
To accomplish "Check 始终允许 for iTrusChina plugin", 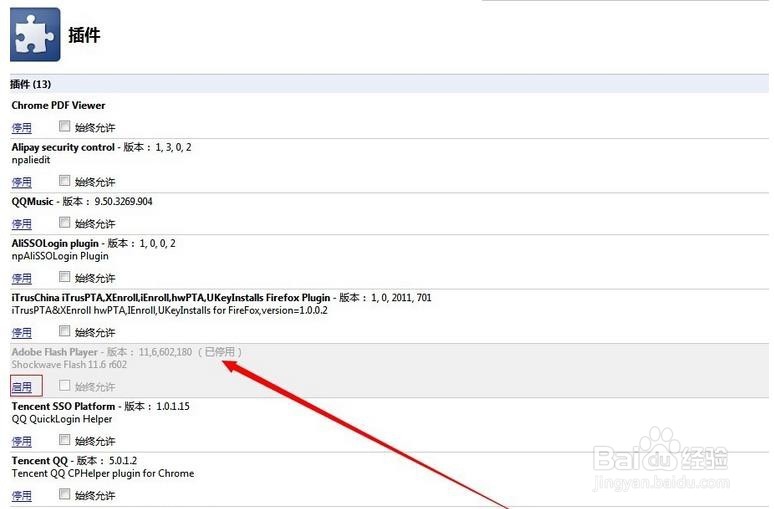I will click(x=65, y=331).
